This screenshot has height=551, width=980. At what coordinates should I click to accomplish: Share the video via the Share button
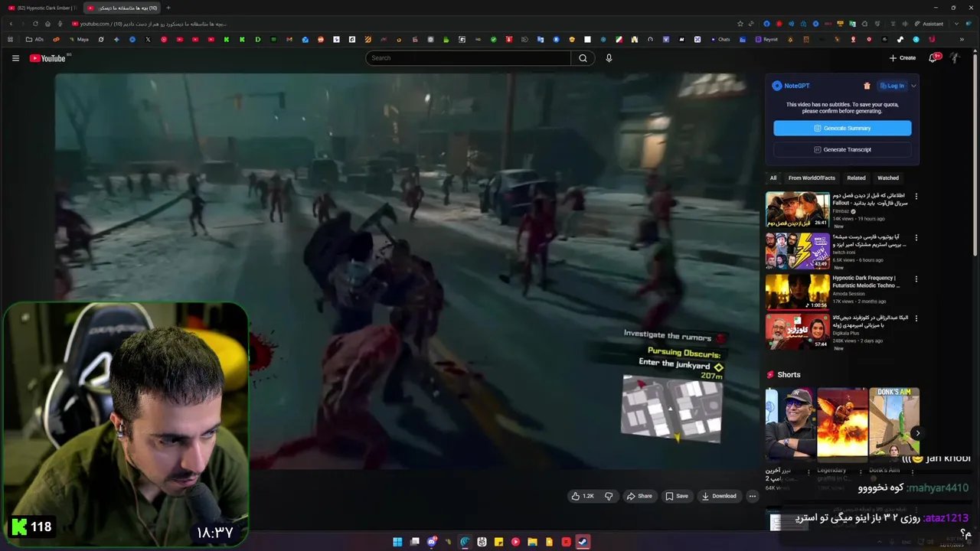(639, 496)
